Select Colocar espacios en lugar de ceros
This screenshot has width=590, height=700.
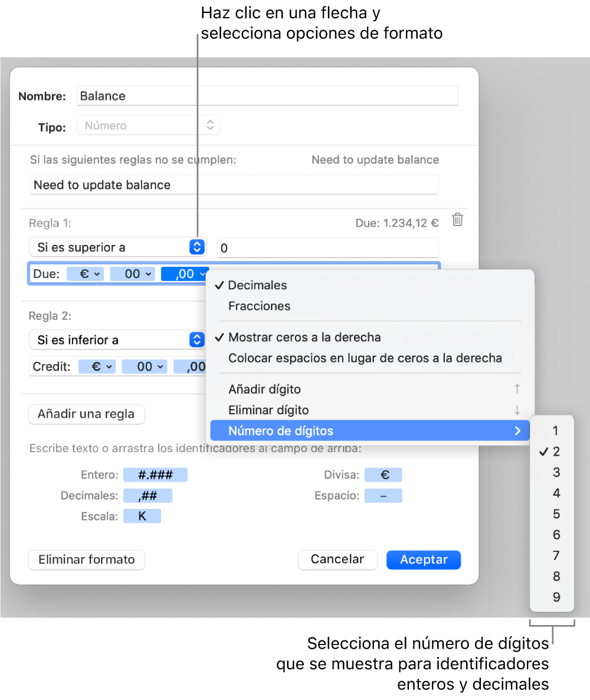tap(369, 358)
